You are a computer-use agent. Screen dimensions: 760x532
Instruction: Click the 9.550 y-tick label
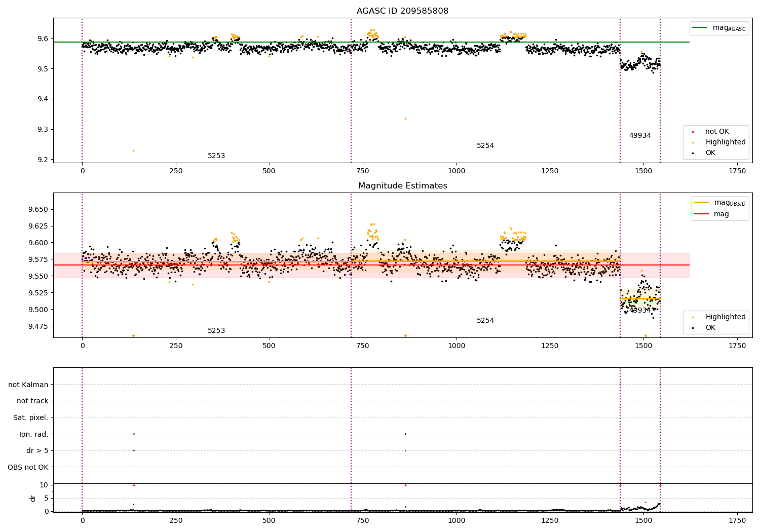(x=39, y=277)
